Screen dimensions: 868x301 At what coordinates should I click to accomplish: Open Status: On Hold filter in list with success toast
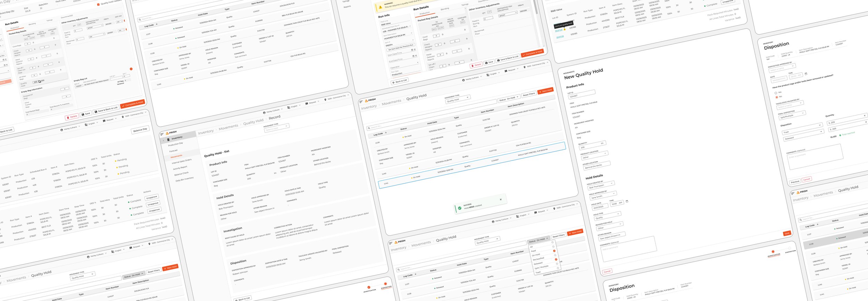pos(509,98)
